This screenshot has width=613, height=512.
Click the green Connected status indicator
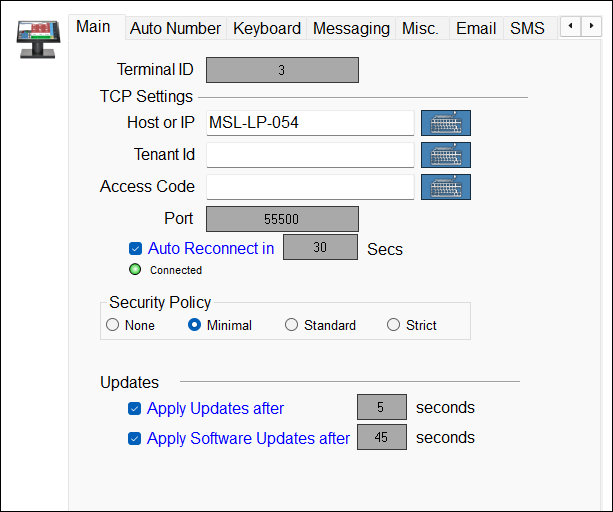click(x=137, y=270)
